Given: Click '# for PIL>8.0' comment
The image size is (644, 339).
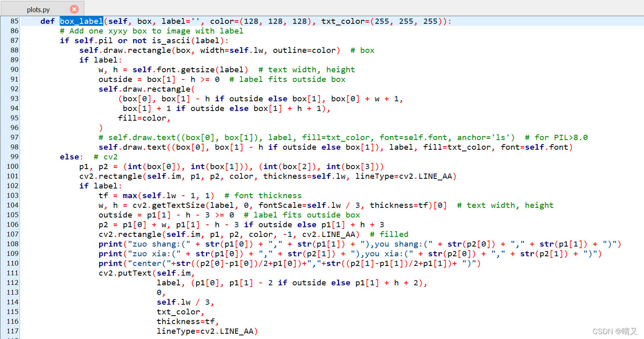Looking at the screenshot, I should tap(556, 138).
